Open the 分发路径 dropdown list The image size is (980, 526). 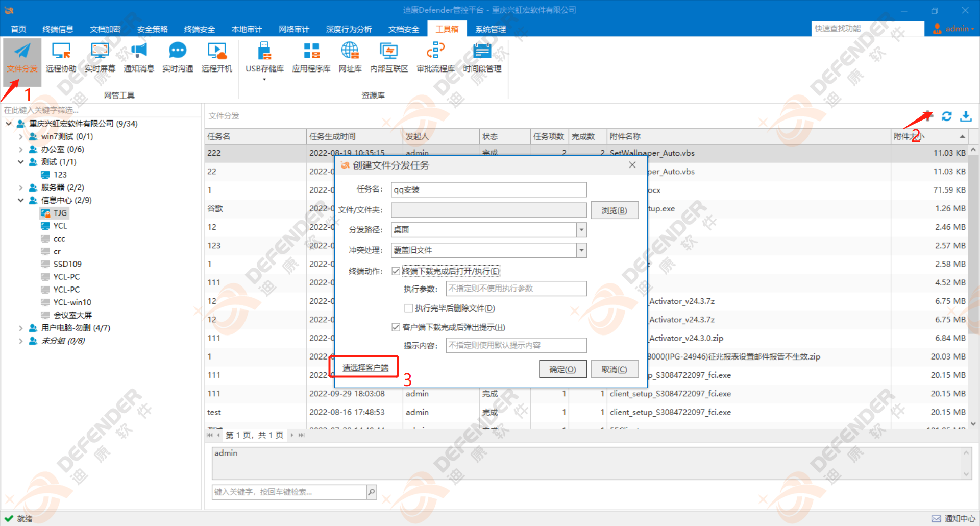[581, 230]
